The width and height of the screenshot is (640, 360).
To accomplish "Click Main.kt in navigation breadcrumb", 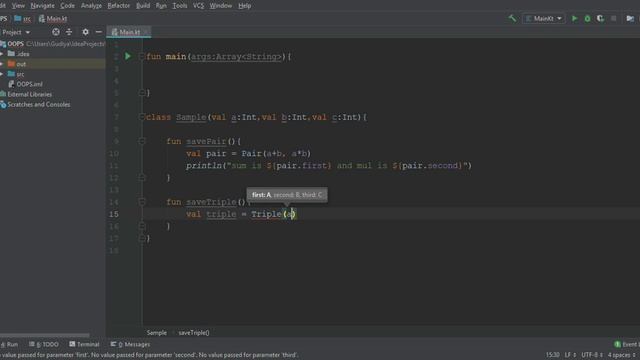I will (53, 19).
